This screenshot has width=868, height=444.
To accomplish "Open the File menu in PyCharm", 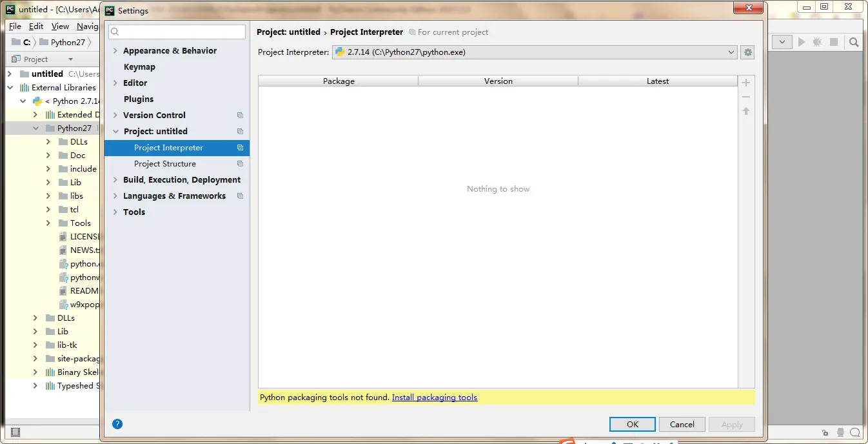I will coord(15,26).
